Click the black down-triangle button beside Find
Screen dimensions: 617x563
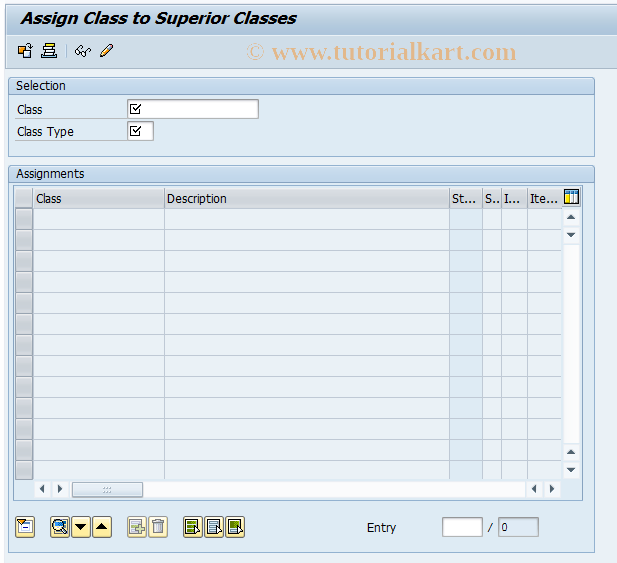point(81,527)
